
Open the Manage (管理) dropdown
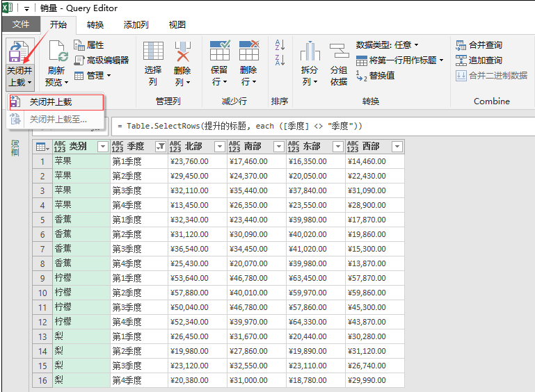[x=93, y=75]
